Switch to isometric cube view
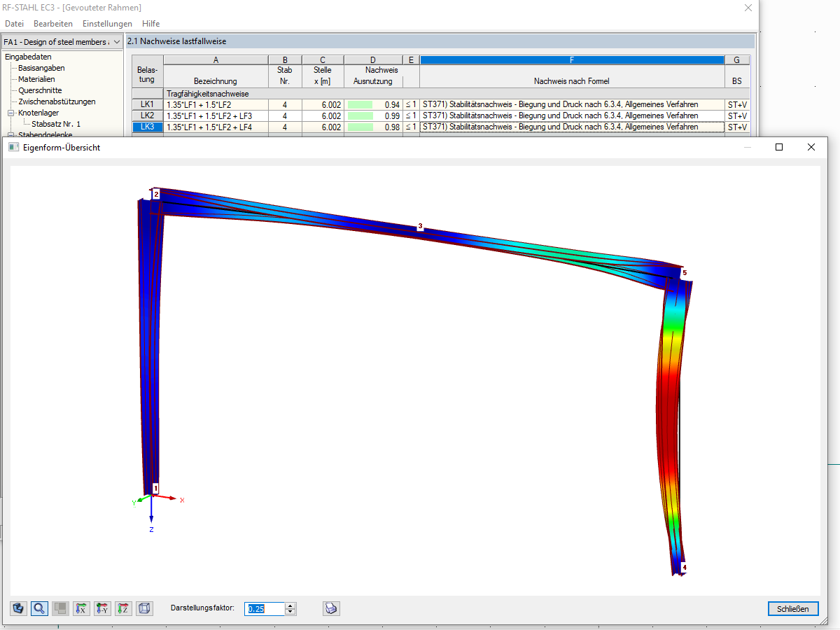The image size is (840, 630). pos(144,608)
